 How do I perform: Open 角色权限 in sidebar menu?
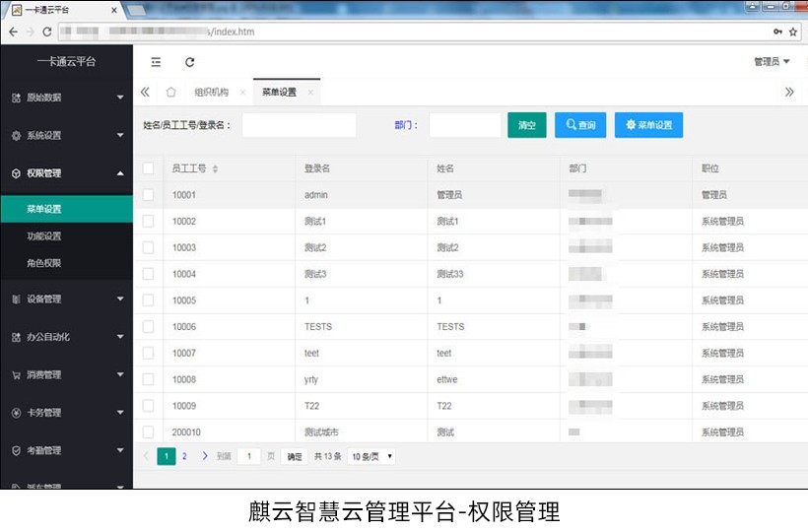(x=44, y=263)
